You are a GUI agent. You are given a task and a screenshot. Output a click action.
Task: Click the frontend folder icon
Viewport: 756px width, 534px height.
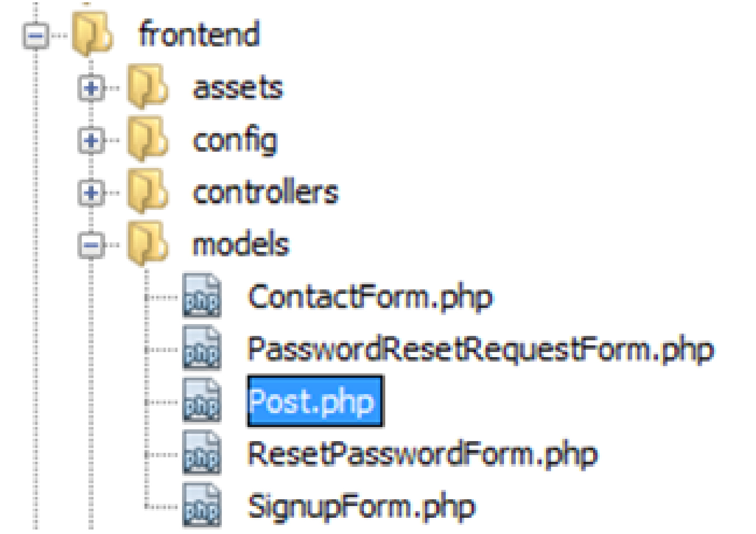92,34
